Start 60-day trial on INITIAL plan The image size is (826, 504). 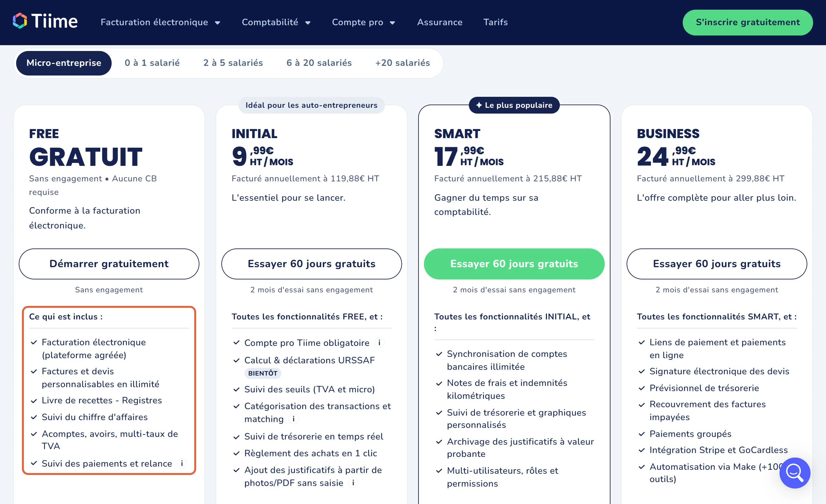pos(311,264)
